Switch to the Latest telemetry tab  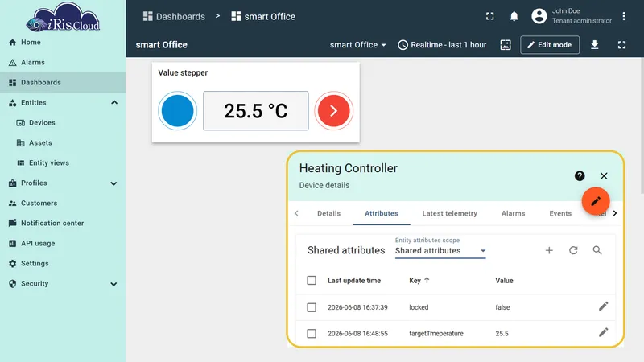click(450, 213)
